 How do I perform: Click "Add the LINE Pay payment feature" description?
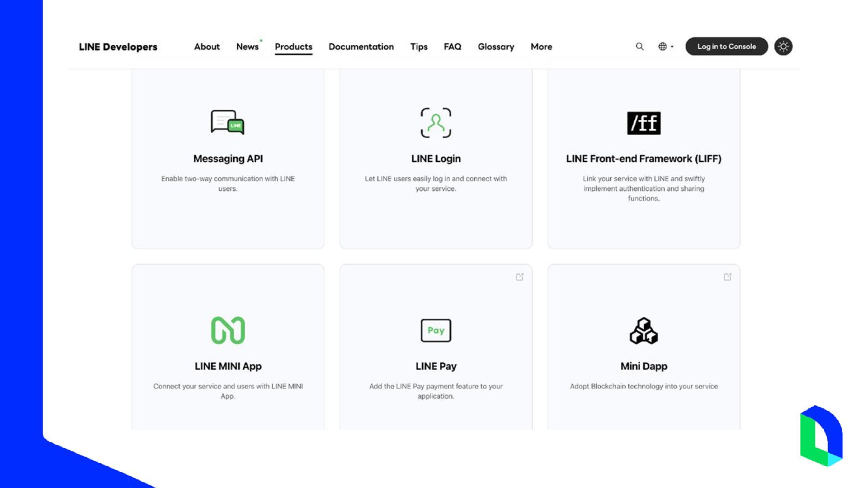(x=436, y=391)
